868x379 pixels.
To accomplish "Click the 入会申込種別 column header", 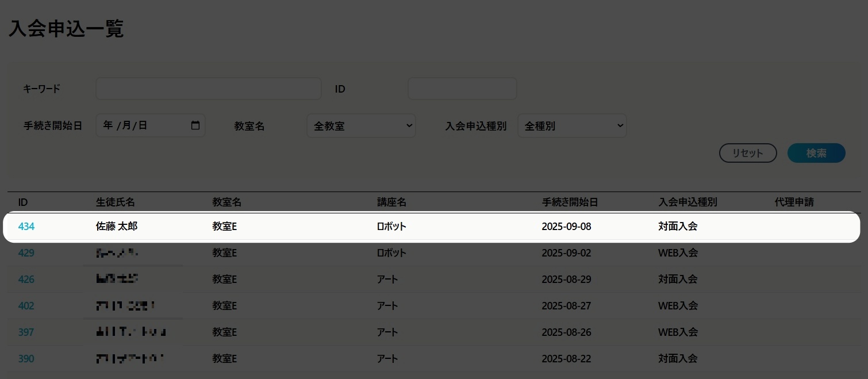I will [688, 202].
